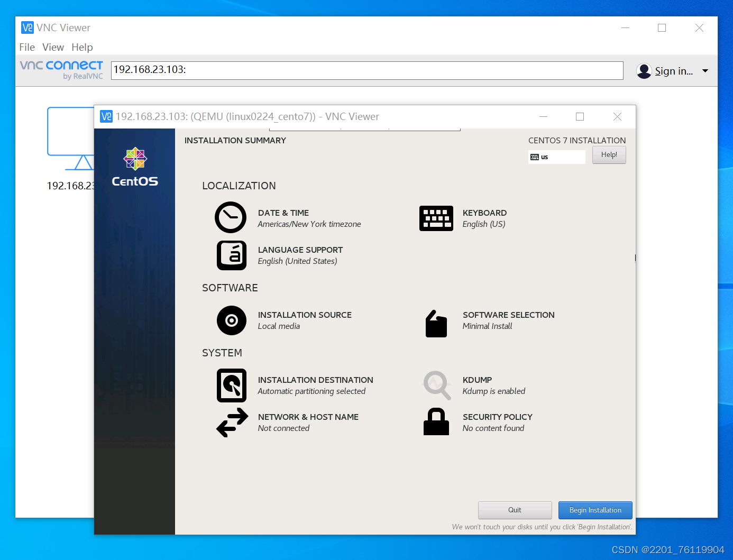Click English (United States) text
Viewport: 733px width, 560px height.
click(297, 261)
